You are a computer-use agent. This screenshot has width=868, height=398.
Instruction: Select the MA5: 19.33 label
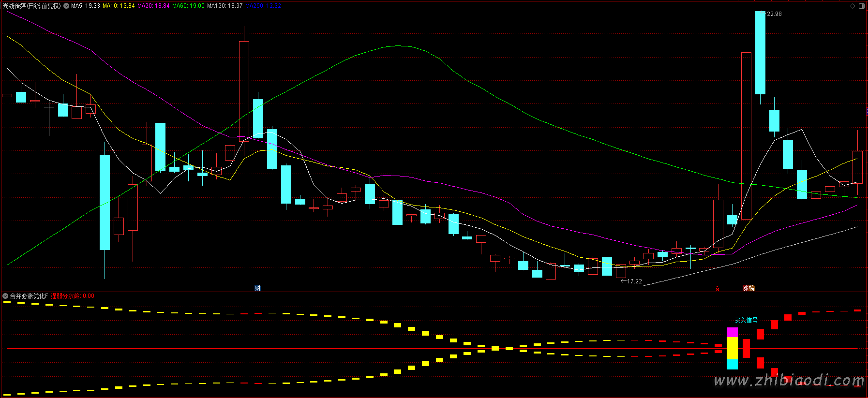click(x=86, y=6)
